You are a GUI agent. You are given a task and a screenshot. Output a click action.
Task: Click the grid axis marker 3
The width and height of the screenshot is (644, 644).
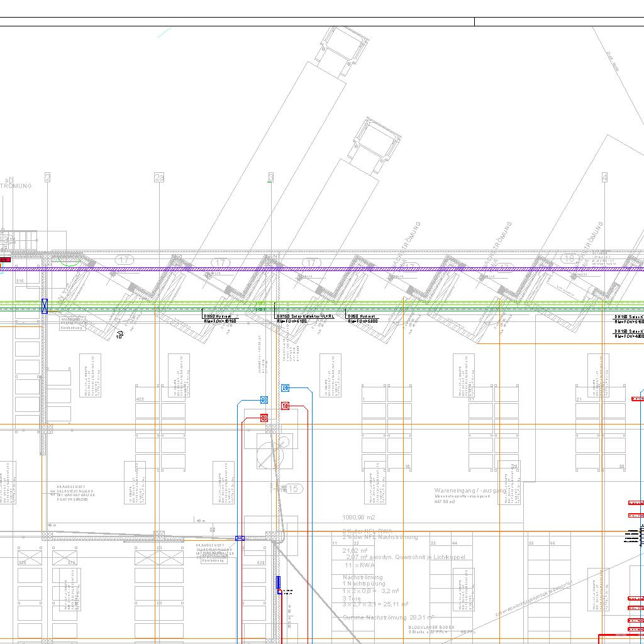click(270, 177)
